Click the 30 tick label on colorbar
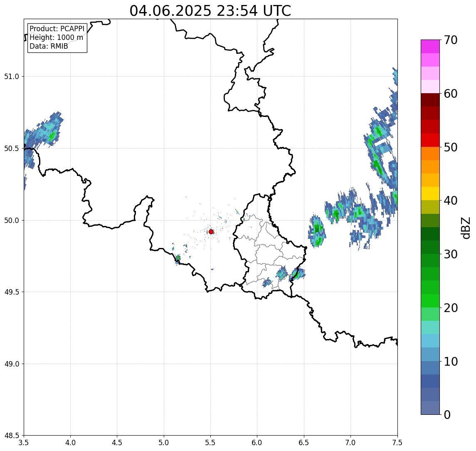The image size is (476, 451). pos(451,254)
